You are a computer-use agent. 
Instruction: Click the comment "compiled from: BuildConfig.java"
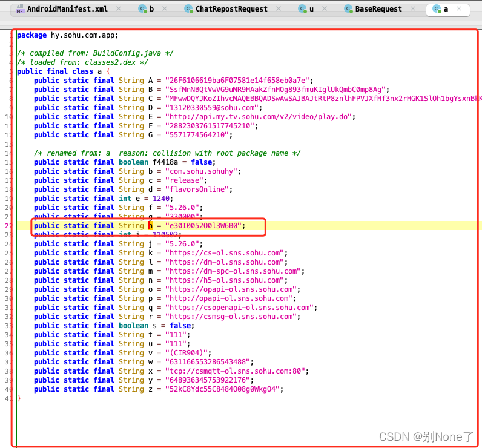pyautogui.click(x=95, y=53)
